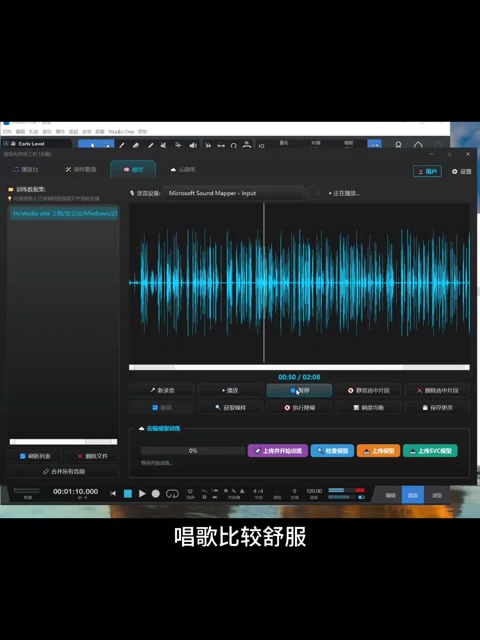Open the 混音 view in Studio One

(x=413, y=495)
